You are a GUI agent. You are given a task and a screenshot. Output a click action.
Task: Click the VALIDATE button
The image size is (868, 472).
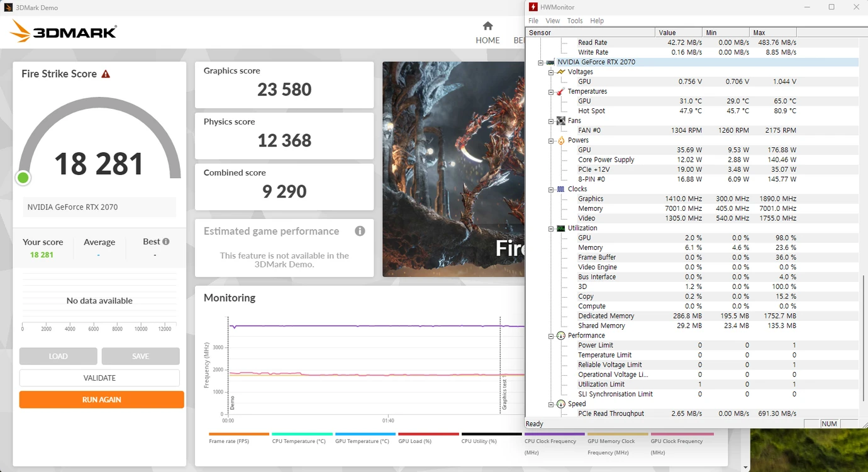click(99, 378)
